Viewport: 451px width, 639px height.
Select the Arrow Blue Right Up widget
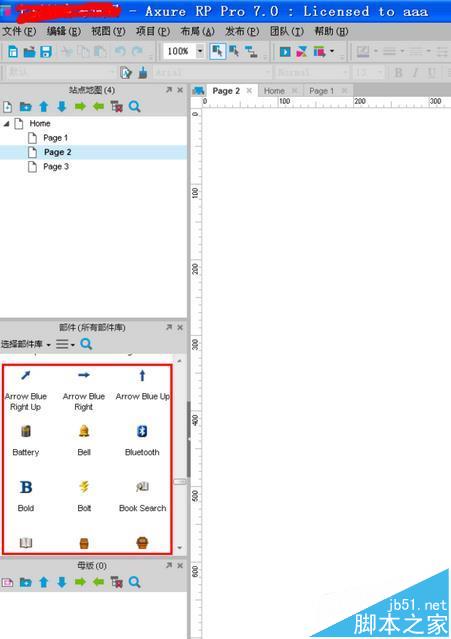click(x=26, y=376)
